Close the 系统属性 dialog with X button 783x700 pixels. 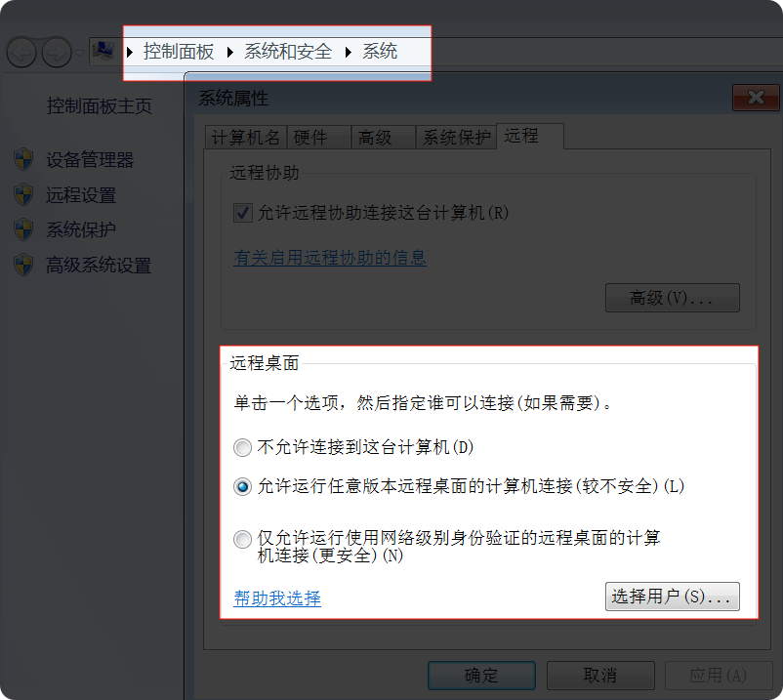[x=755, y=98]
